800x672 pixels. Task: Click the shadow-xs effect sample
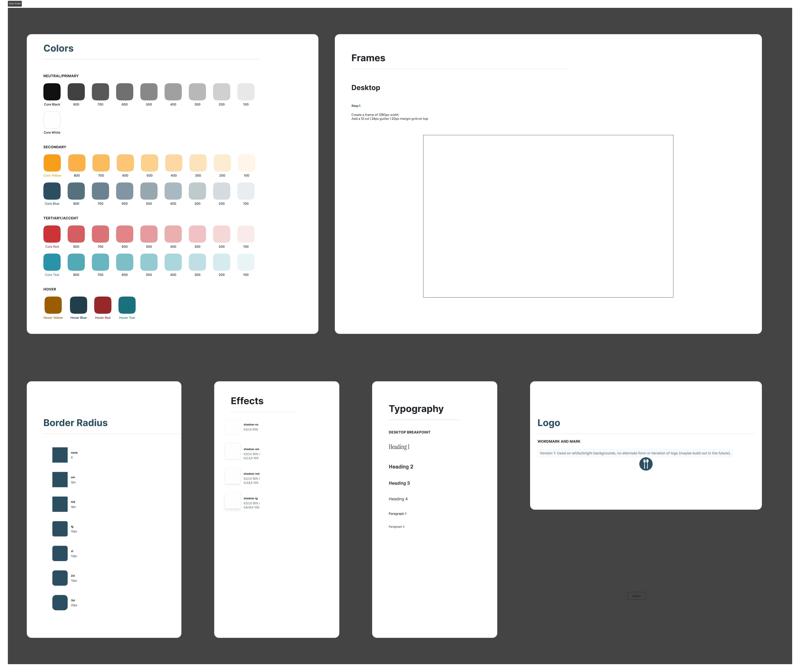[232, 427]
